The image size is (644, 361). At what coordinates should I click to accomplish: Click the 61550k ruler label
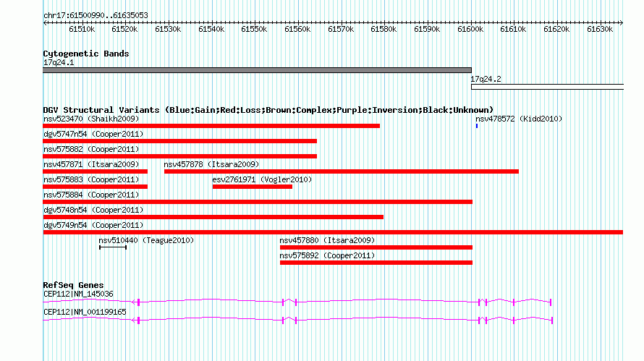pos(254,29)
